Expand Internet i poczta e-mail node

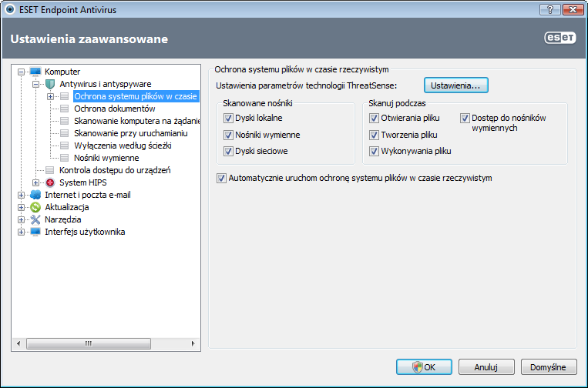click(x=21, y=195)
